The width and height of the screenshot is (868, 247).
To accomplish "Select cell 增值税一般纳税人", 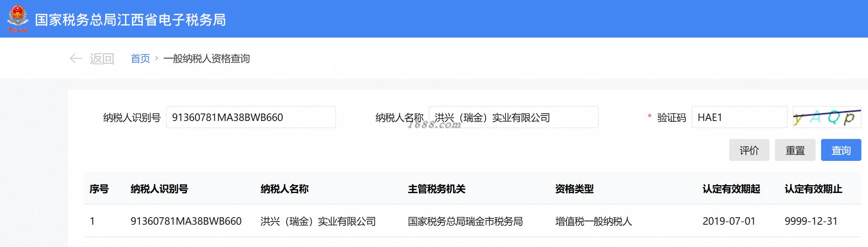I will 594,221.
